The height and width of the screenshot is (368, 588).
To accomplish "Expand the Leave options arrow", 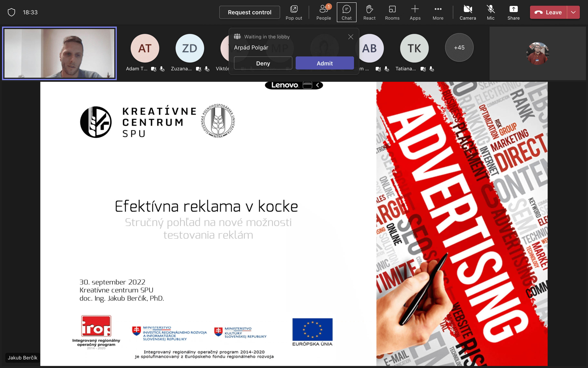I will coord(573,12).
